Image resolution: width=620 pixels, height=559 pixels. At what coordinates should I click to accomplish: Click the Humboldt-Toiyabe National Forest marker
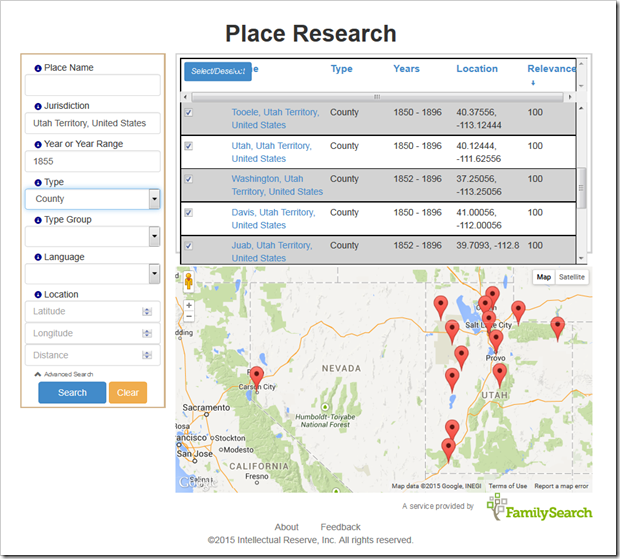(x=325, y=407)
